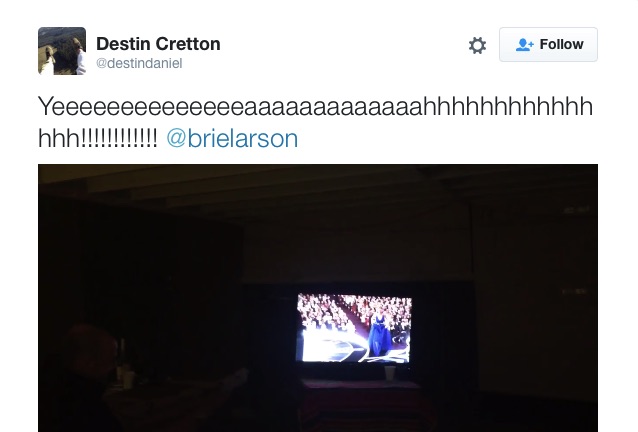This screenshot has width=638, height=432.
Task: Open the tweet author's avatar thumbnail
Action: click(62, 51)
